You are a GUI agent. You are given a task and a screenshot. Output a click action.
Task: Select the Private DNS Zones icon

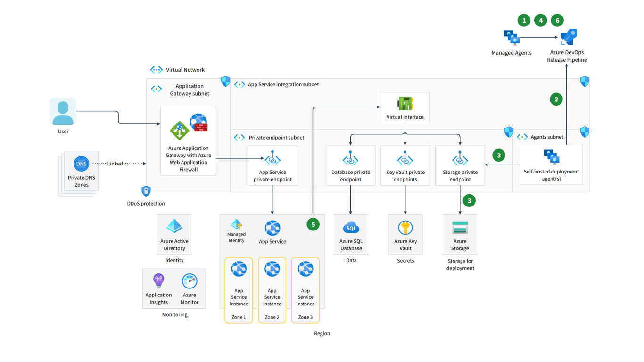pyautogui.click(x=82, y=164)
